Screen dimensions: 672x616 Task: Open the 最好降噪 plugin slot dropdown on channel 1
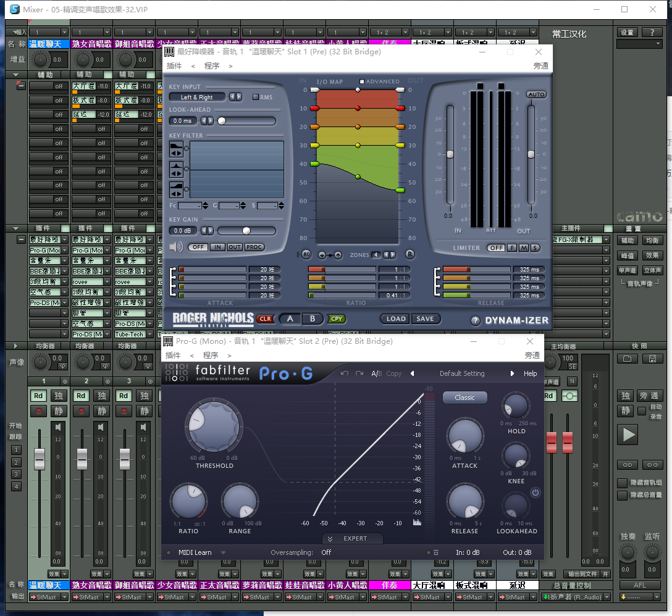pos(65,239)
